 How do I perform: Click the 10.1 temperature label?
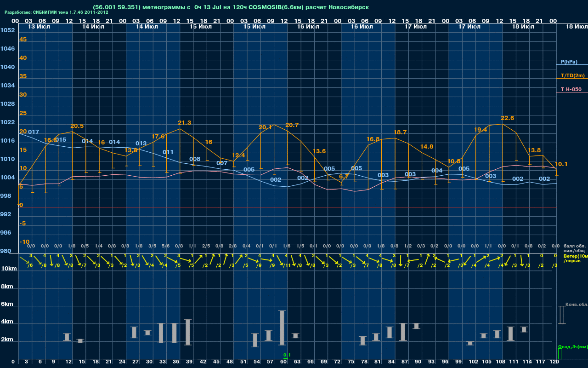pyautogui.click(x=561, y=164)
